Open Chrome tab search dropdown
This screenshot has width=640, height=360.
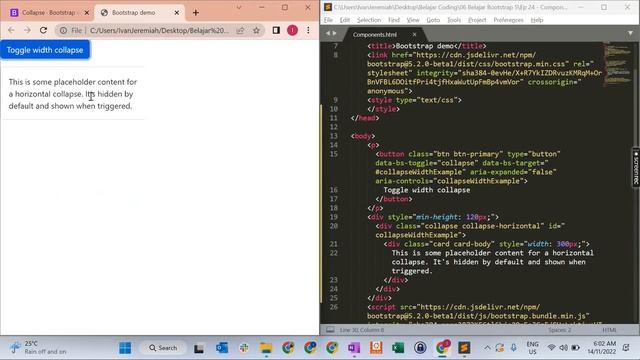coord(239,7)
